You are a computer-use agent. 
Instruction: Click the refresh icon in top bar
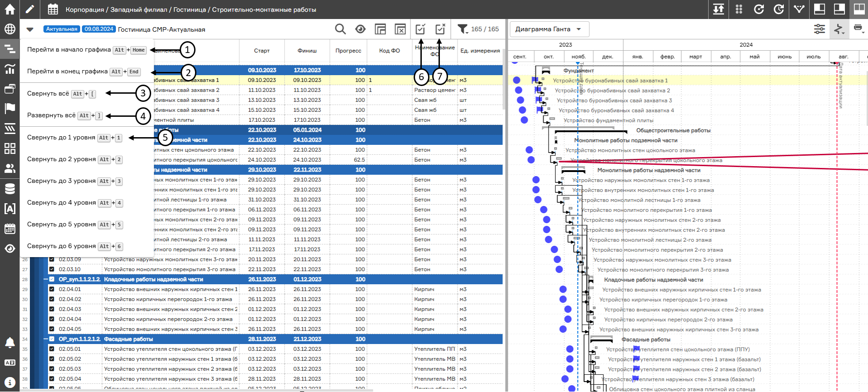tap(759, 9)
